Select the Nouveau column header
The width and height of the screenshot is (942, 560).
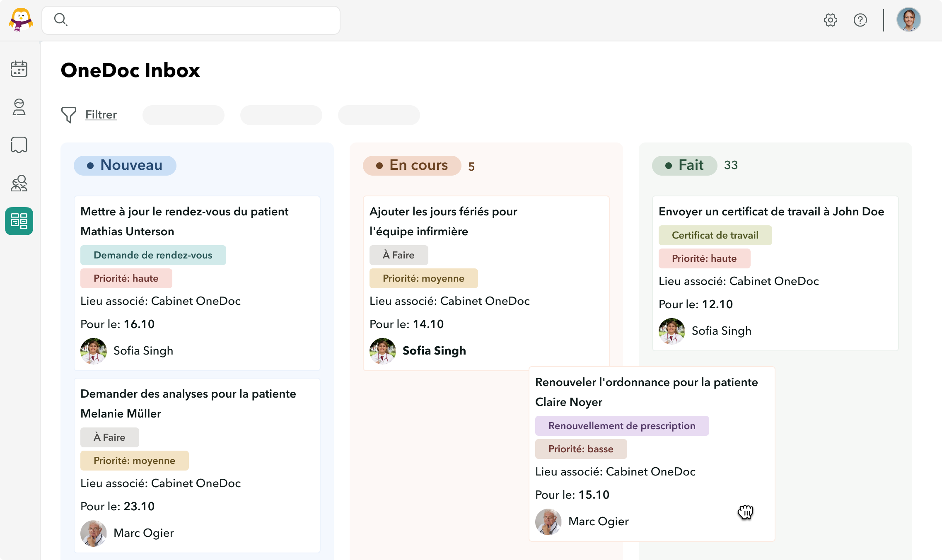coord(125,165)
